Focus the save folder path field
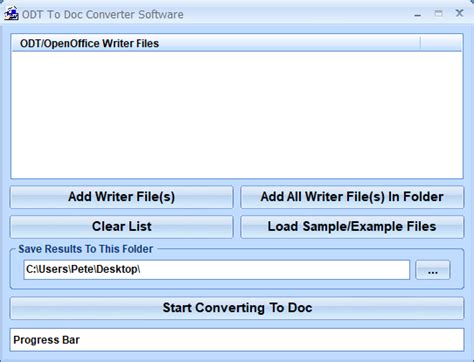The height and width of the screenshot is (362, 474). point(217,270)
